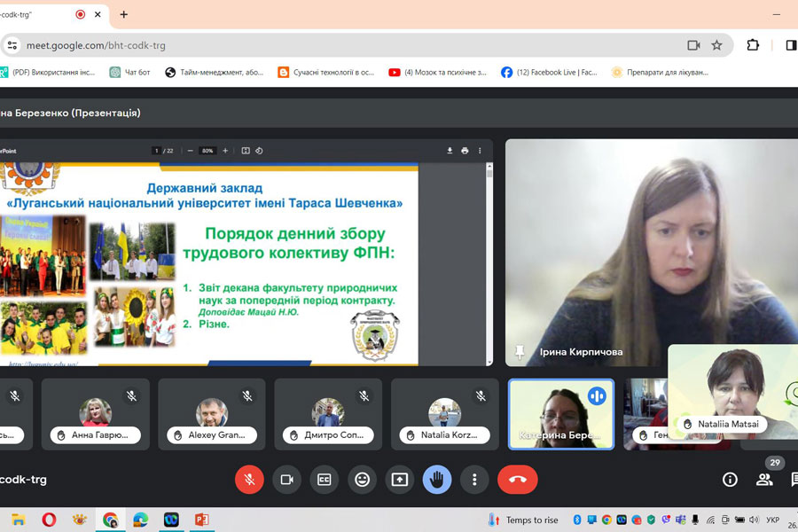Lower the raised hand
Viewport: 798px width, 532px height.
point(437,480)
